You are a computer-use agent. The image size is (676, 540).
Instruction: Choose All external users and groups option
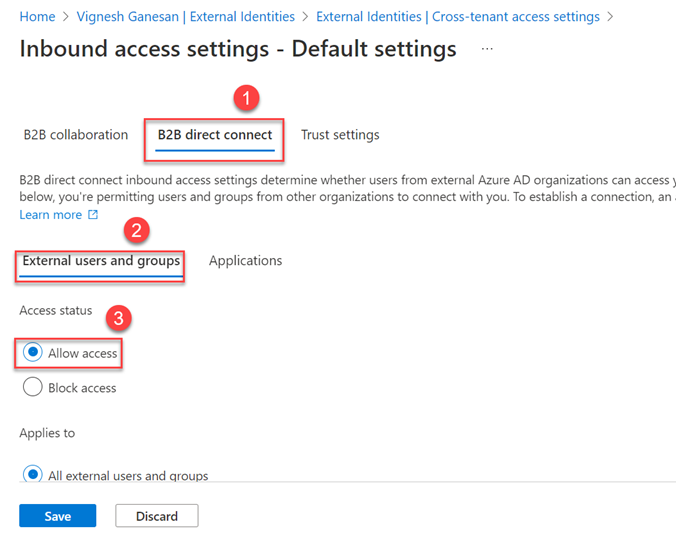coord(32,475)
